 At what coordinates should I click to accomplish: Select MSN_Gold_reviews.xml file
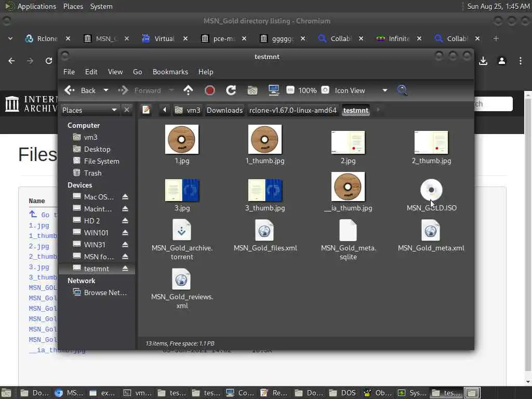[x=182, y=288]
